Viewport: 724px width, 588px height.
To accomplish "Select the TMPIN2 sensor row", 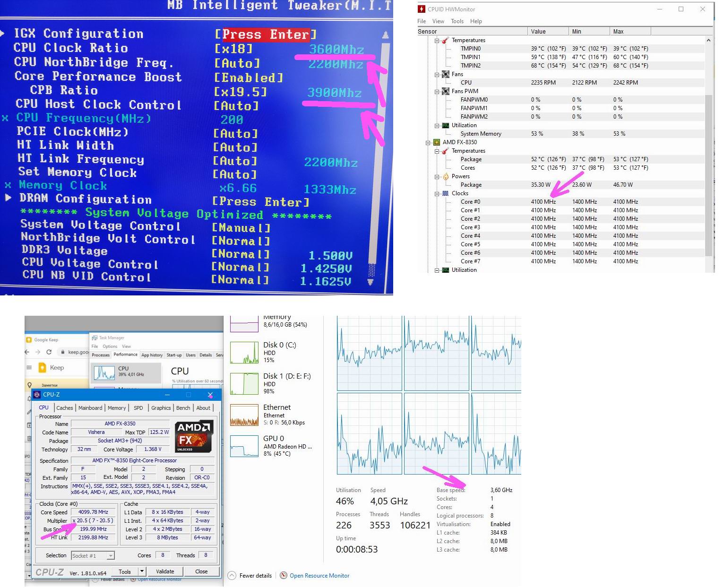I will pyautogui.click(x=561, y=66).
